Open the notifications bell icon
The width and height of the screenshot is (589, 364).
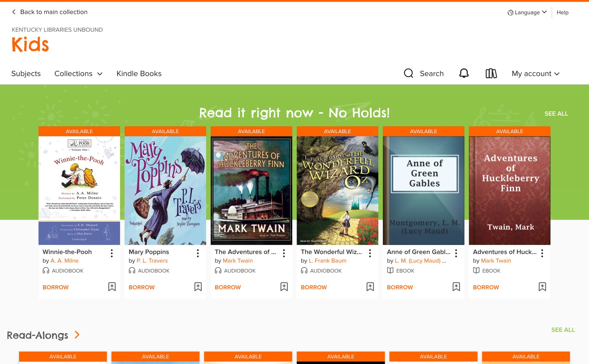[x=464, y=73]
